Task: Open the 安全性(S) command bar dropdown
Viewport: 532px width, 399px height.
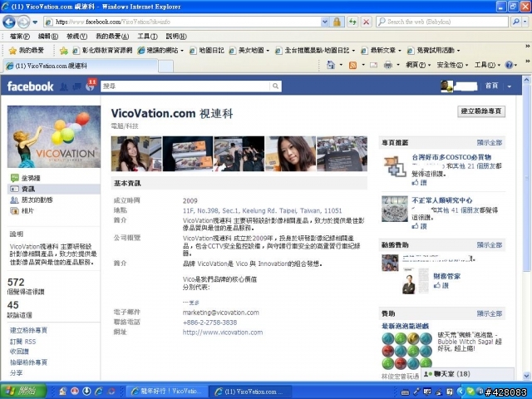Action: coord(452,65)
